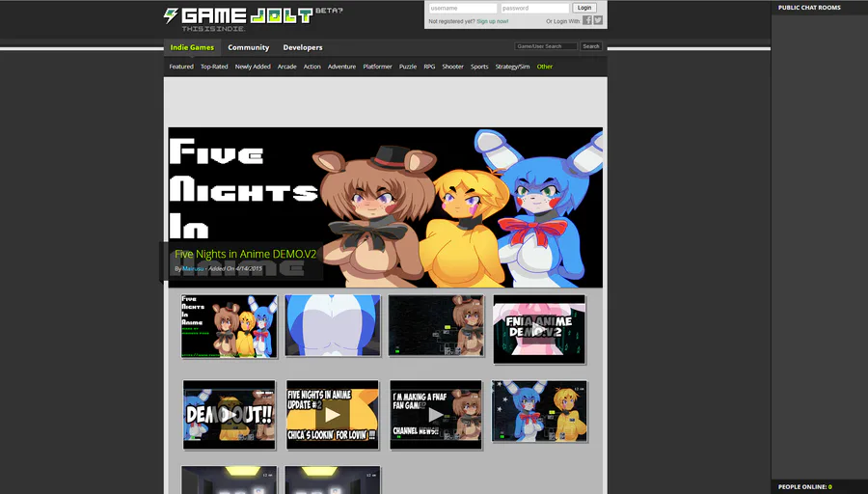Click the large Five Nights In banner image

tap(385, 207)
